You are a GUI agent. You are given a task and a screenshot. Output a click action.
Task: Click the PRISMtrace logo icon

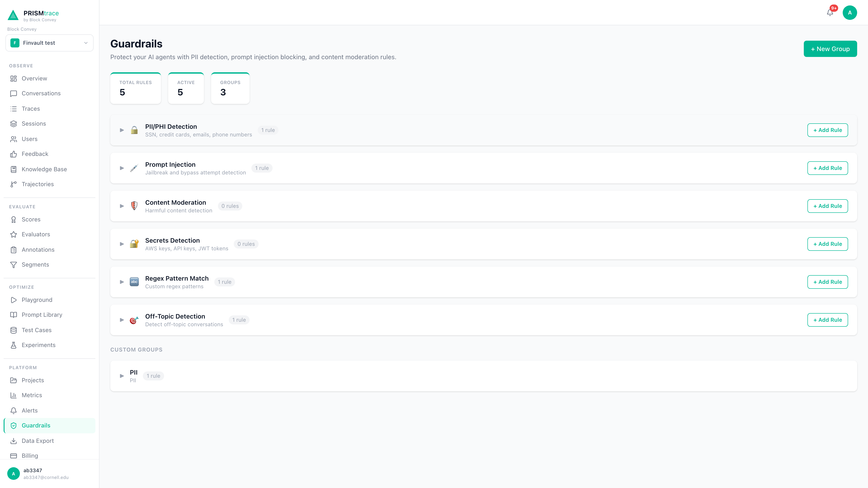pyautogui.click(x=13, y=15)
